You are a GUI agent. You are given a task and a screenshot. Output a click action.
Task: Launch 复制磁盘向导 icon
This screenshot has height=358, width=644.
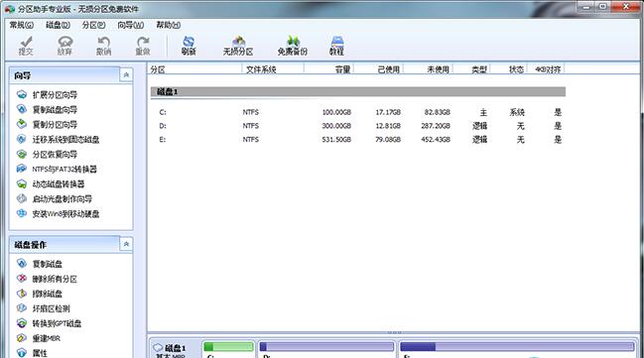[22, 110]
